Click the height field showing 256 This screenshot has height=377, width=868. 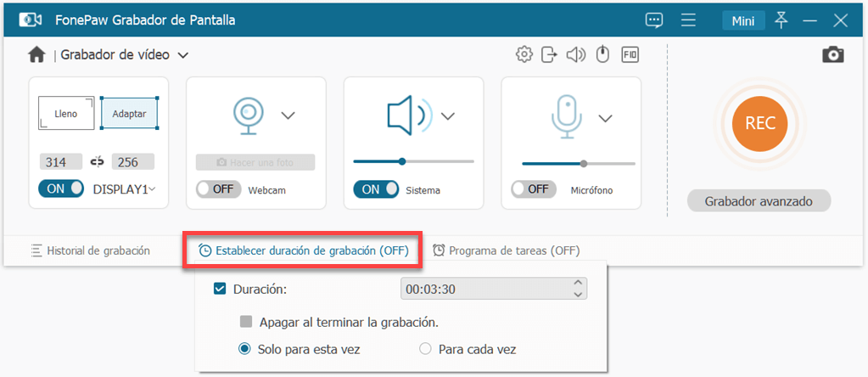pyautogui.click(x=133, y=162)
